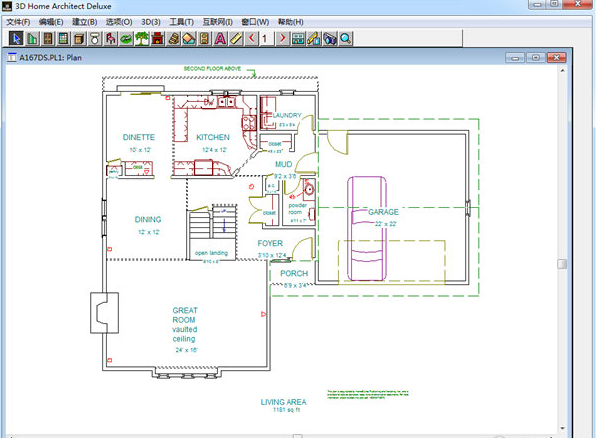Choose the door placement tool
Screen dimensions: 596x438
pos(48,38)
